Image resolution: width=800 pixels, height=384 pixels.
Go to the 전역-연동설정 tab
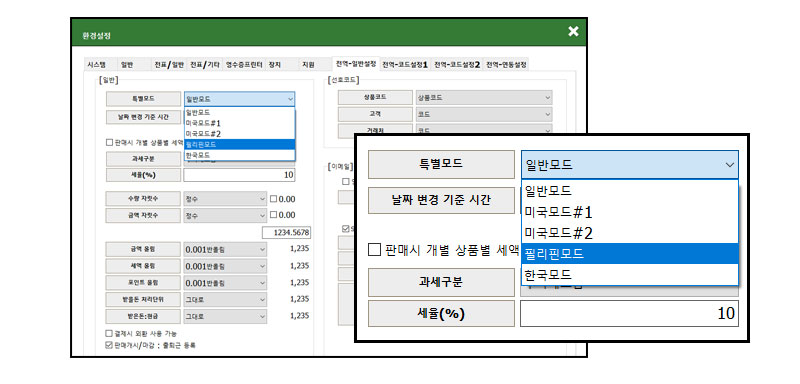506,65
